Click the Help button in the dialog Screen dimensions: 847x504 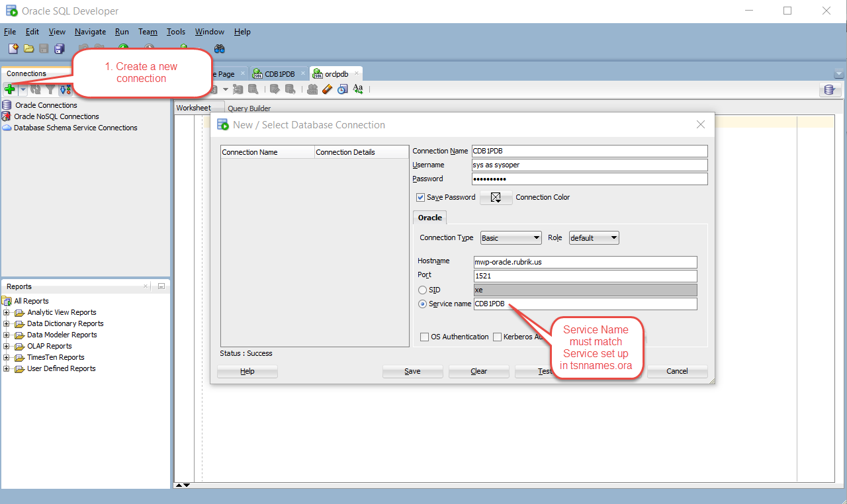[247, 371]
